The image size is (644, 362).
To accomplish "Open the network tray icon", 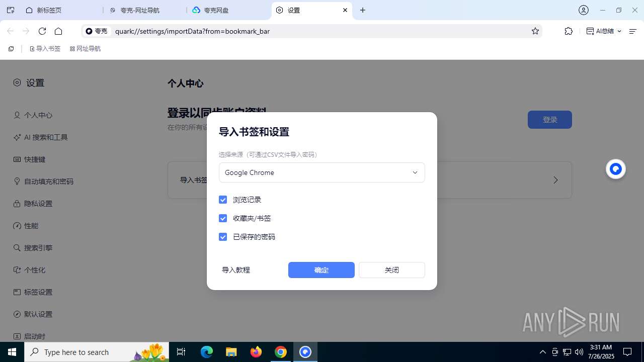I will (x=567, y=352).
